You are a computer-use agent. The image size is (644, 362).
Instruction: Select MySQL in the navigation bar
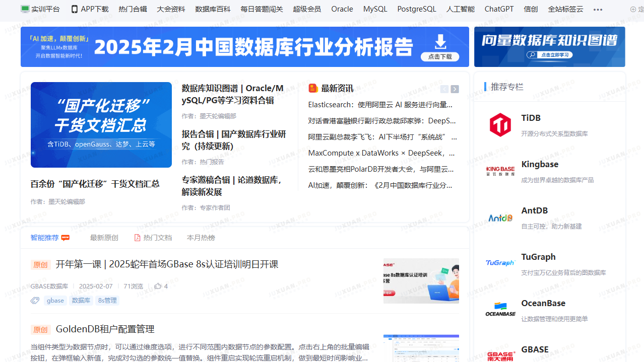(375, 9)
